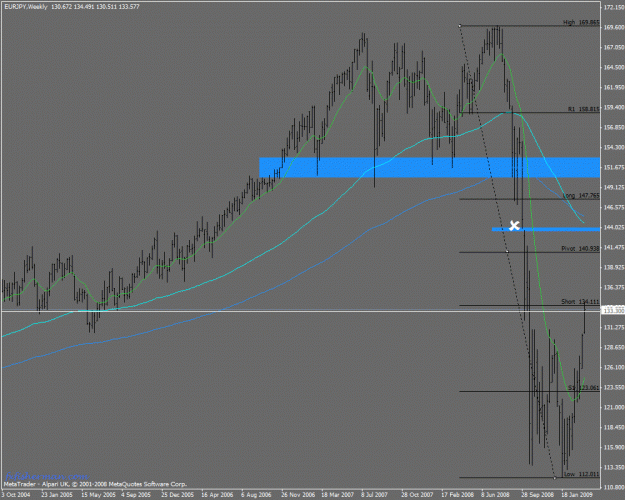Click the '18 Mar 2007' date label
625x500 pixels.
337,494
